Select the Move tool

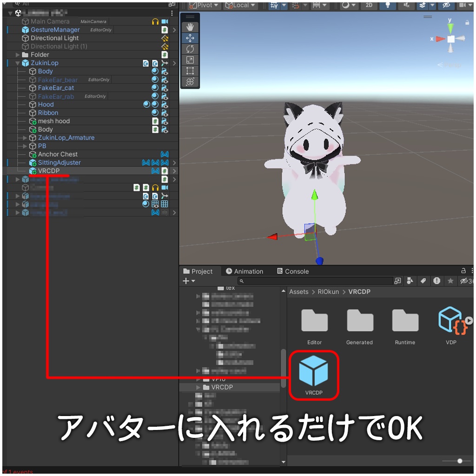click(x=190, y=38)
